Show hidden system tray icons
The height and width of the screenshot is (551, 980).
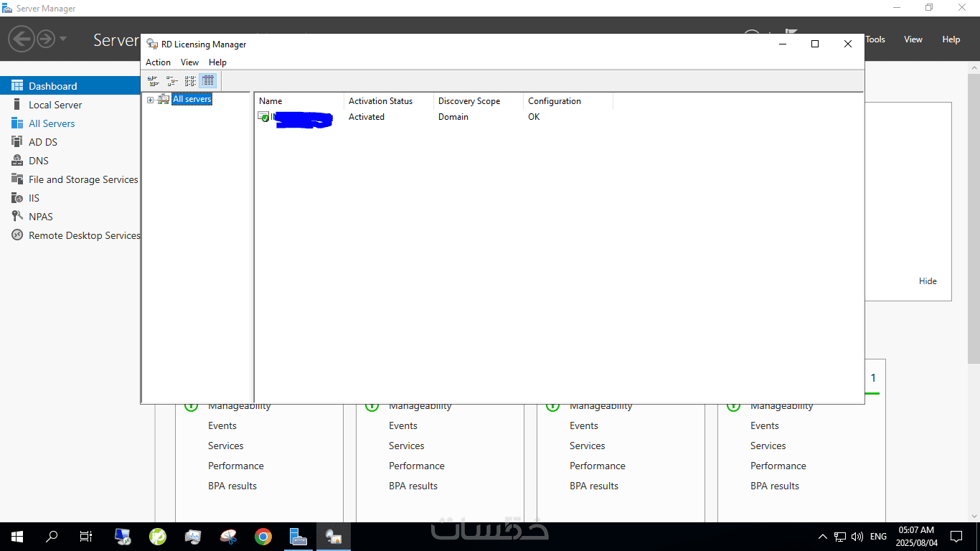[823, 537]
